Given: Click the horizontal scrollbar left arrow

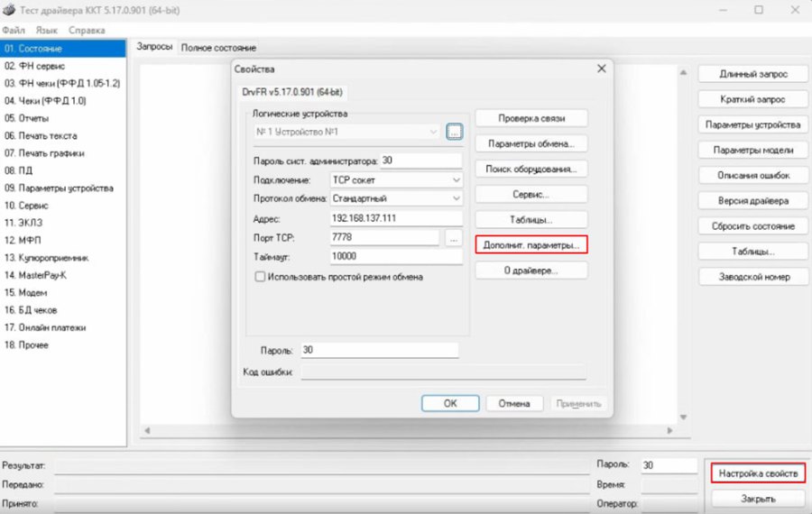Looking at the screenshot, I should pos(148,431).
